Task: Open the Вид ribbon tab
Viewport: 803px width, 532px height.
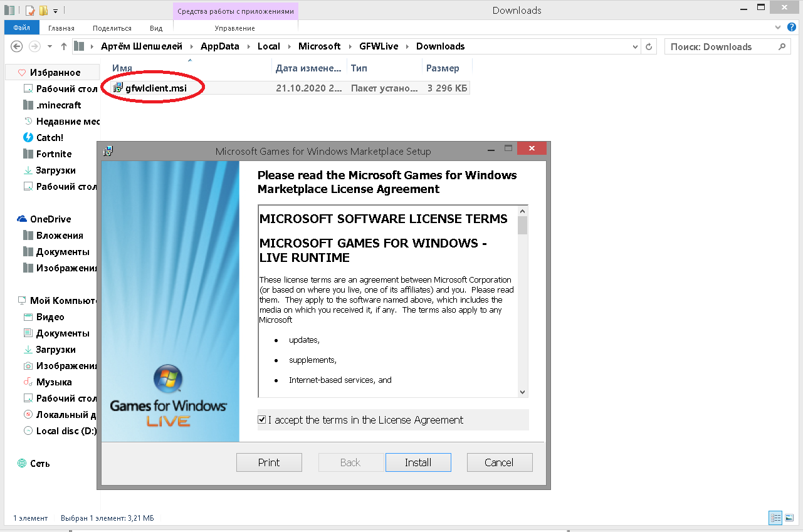Action: [x=156, y=28]
